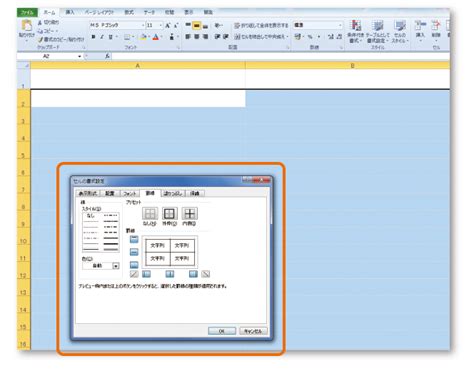Click the diagonal down border button in the dialog
The image size is (474, 371).
pyautogui.click(x=206, y=274)
